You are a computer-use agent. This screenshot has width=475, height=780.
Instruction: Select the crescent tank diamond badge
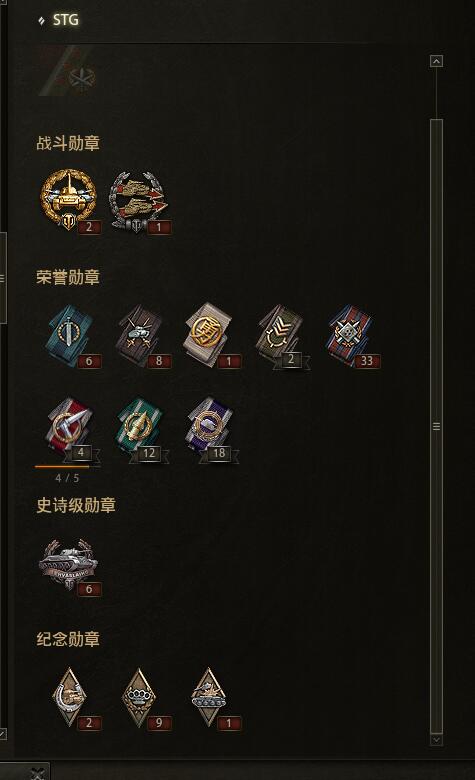pos(72,698)
